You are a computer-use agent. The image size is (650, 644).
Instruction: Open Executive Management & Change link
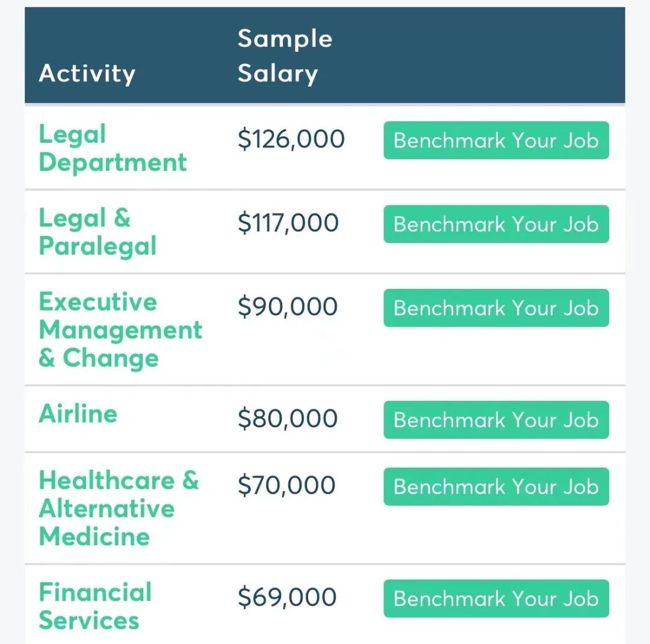point(120,330)
